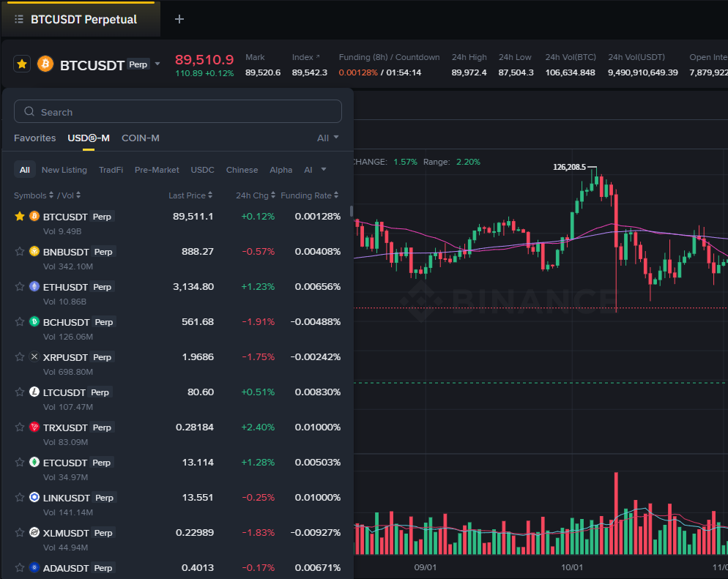Add a new tab with the plus icon
The height and width of the screenshot is (579, 728).
[179, 19]
